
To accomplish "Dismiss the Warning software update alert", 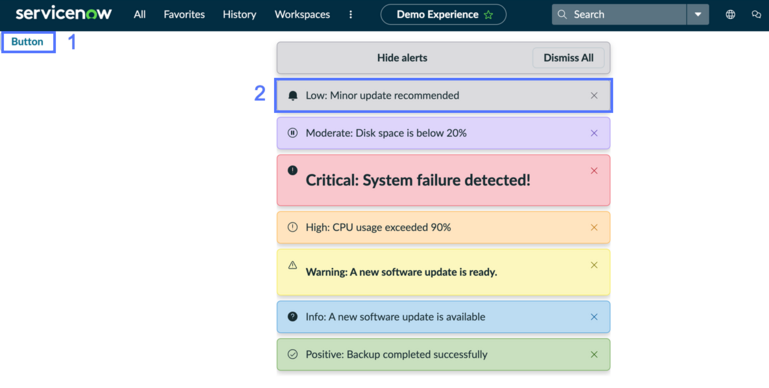I will click(594, 265).
